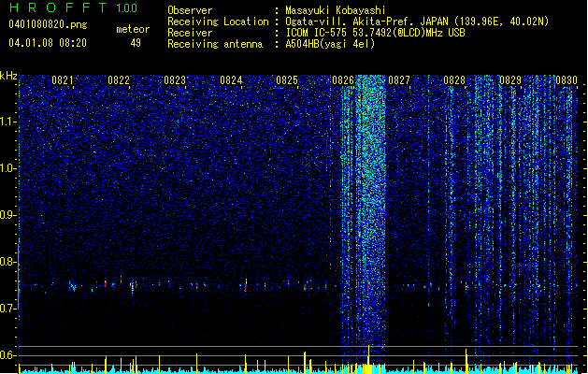Image resolution: width=588 pixels, height=374 pixels.
Task: Click the 0822 time marker
Action: (x=119, y=80)
